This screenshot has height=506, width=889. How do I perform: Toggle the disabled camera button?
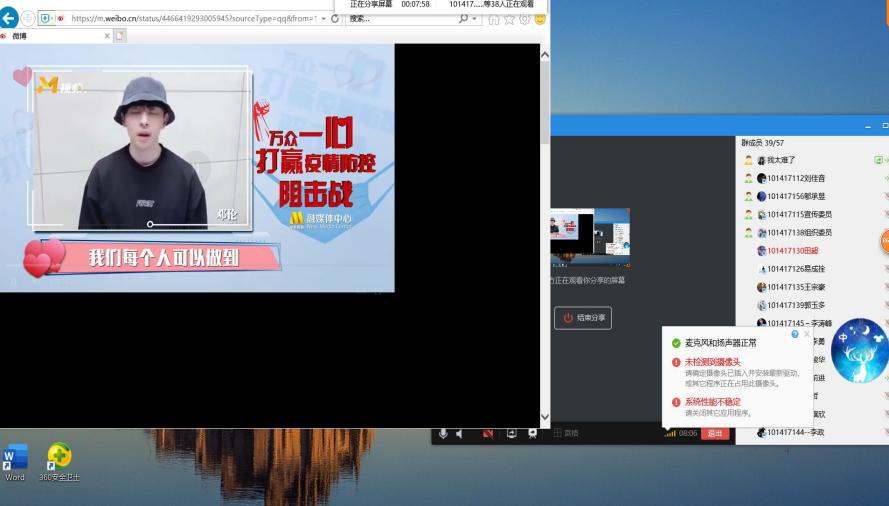[x=488, y=434]
